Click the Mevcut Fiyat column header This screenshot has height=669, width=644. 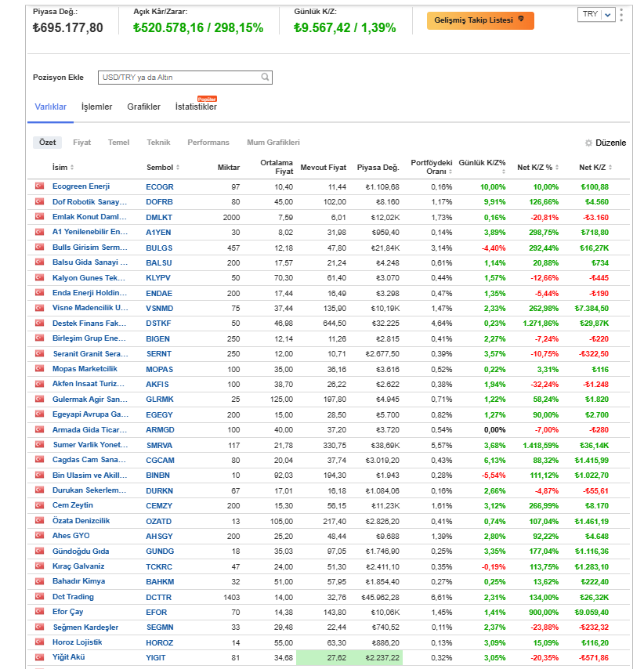coord(323,168)
